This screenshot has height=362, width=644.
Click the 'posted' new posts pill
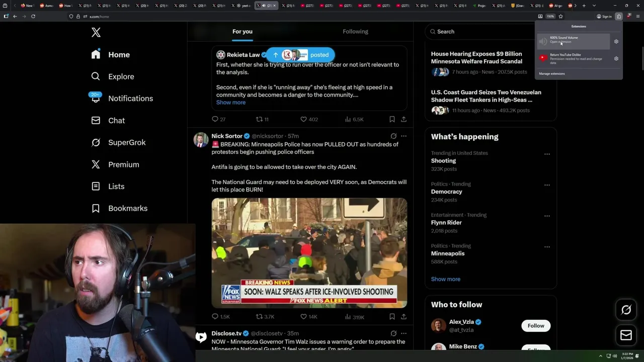point(300,55)
